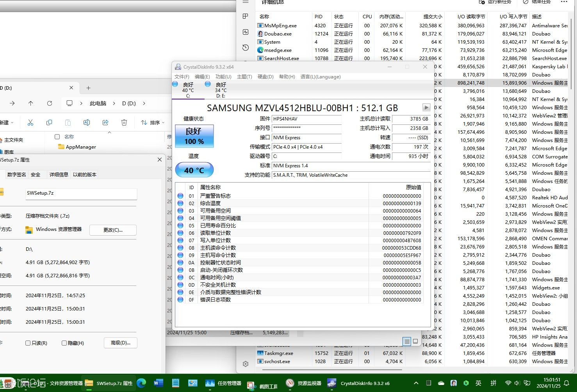Select disk D: E: in CrystalDiskInfo disk bar
Screen dimensions: 577x392
coord(220,90)
